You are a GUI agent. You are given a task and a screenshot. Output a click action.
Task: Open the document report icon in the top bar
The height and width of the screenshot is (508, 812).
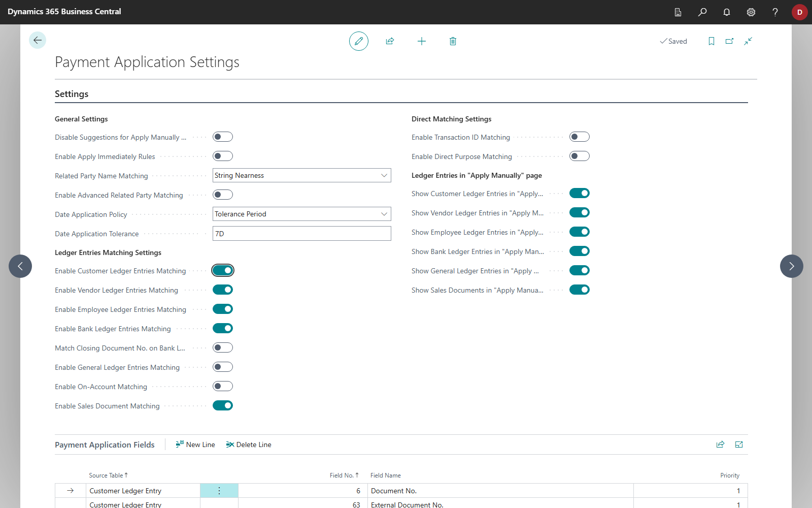[678, 12]
